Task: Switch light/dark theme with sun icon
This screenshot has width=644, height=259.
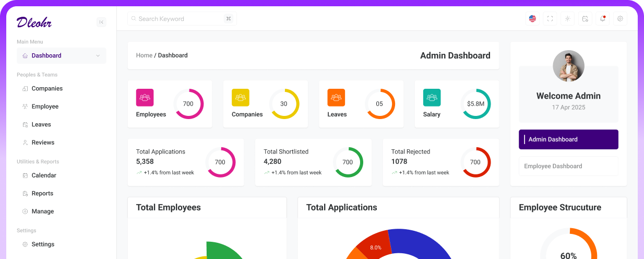Action: 567,19
